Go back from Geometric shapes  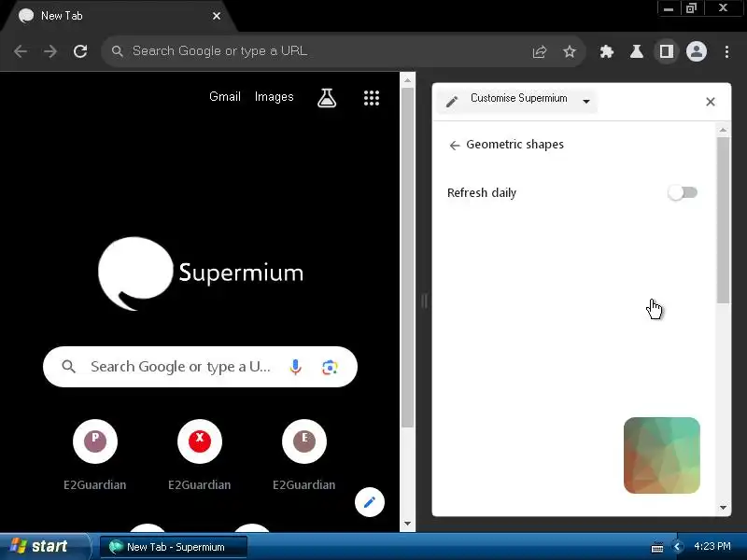(455, 146)
